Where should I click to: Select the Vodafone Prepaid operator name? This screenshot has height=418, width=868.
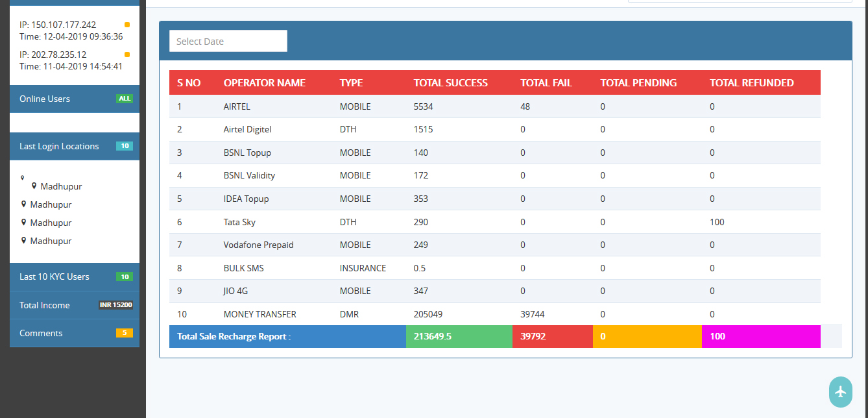259,245
